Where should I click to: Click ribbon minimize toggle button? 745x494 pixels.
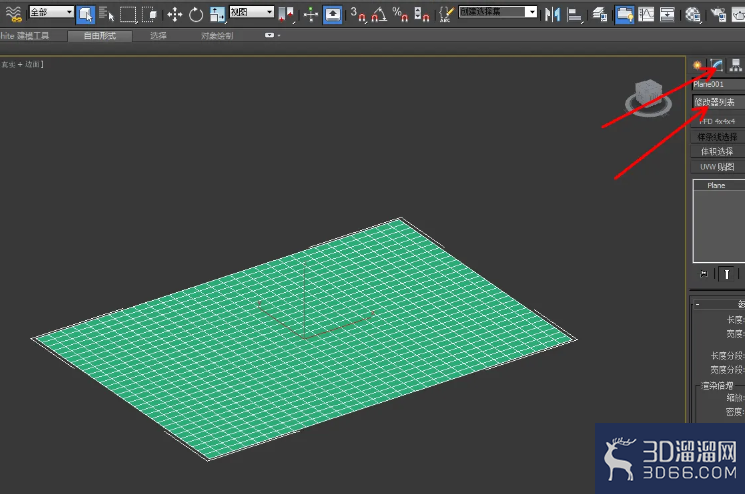click(x=271, y=35)
